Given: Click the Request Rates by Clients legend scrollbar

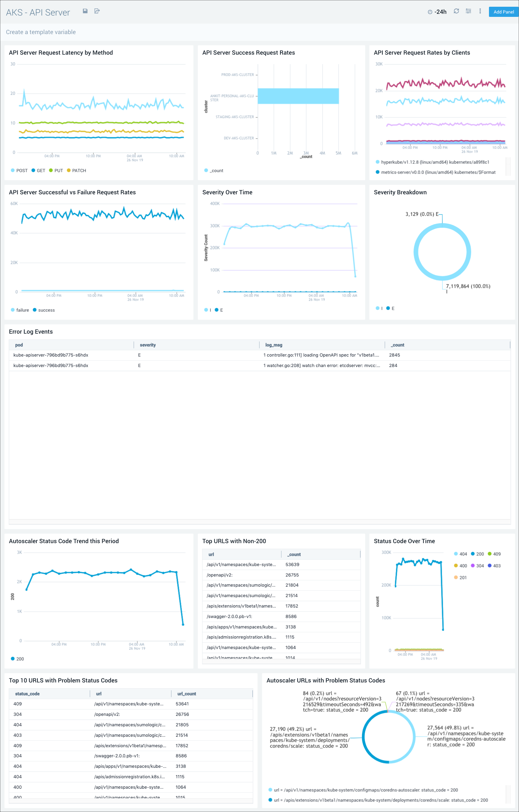Looking at the screenshot, I should click(x=508, y=167).
